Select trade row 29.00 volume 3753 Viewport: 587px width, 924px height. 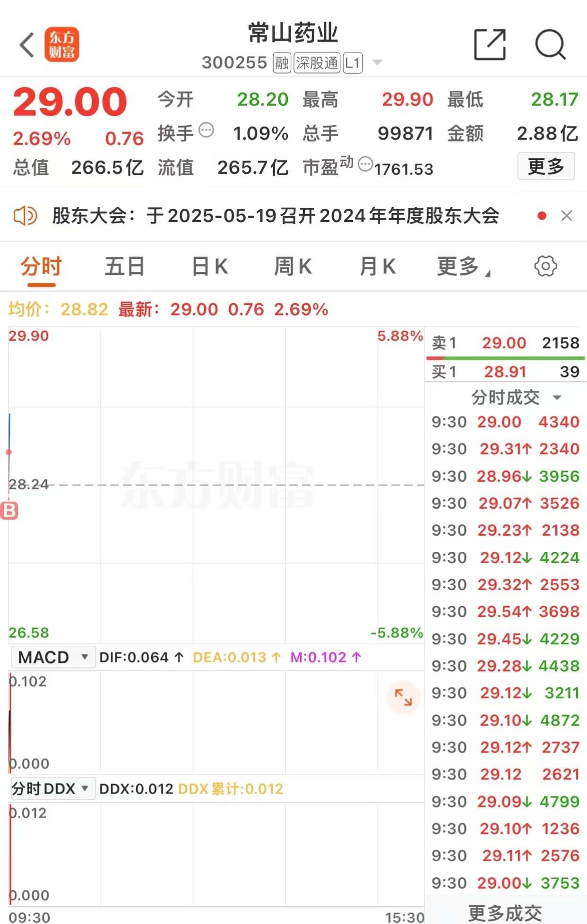click(x=505, y=883)
